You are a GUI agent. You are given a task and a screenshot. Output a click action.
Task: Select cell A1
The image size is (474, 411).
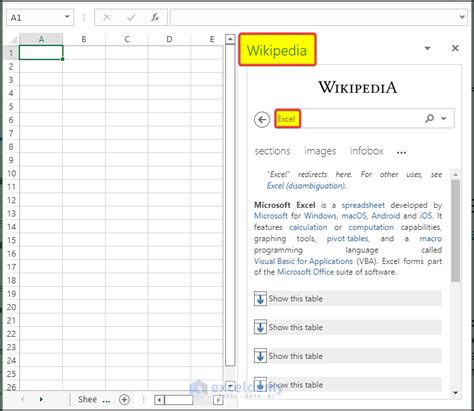tap(41, 53)
